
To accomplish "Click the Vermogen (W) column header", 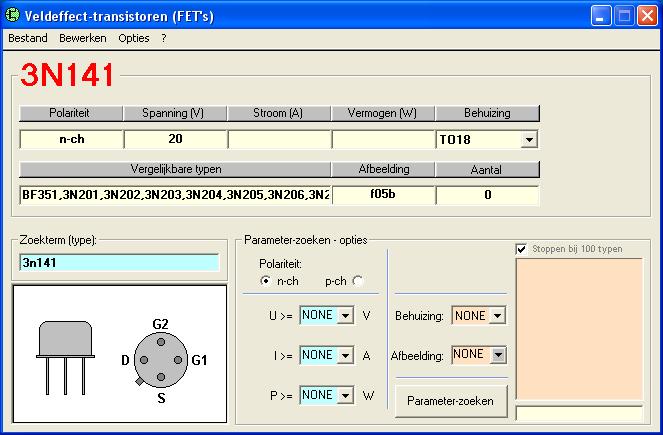I will 383,113.
